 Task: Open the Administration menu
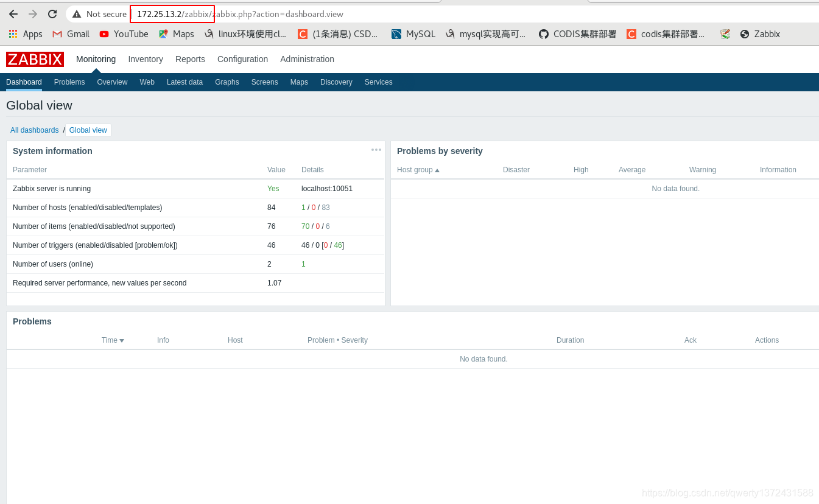307,59
